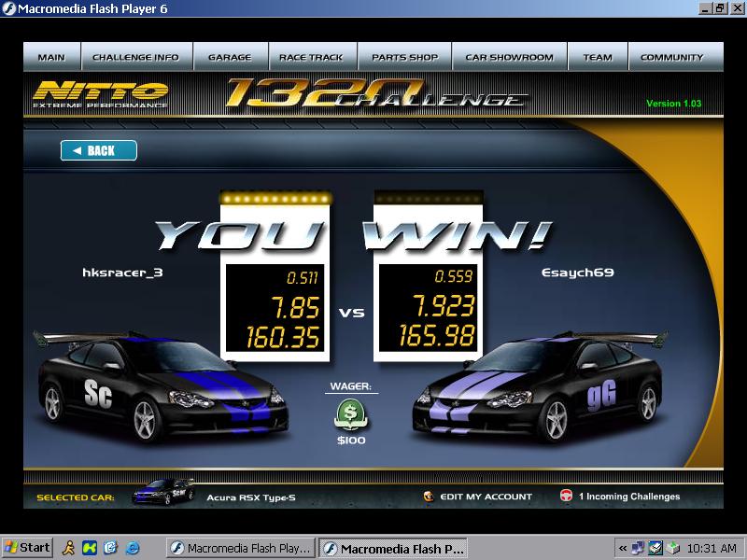Open the TEAM tab
This screenshot has height=560, width=747.
598,57
